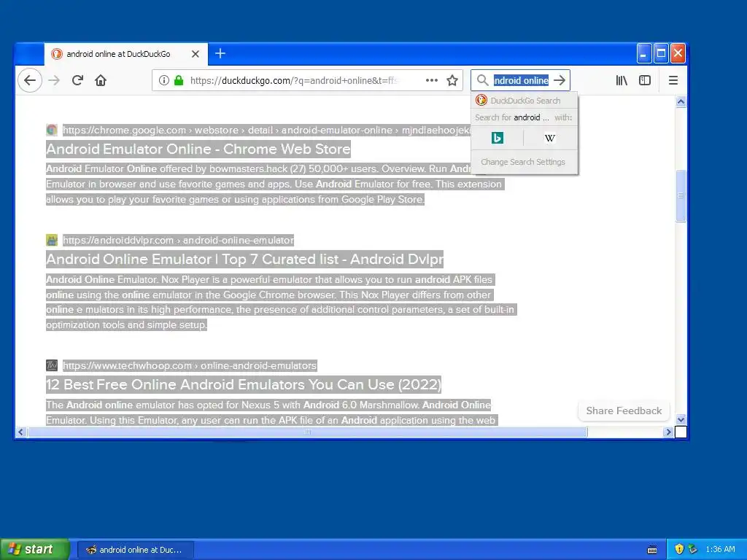Open the Firefox hamburger menu

pyautogui.click(x=673, y=80)
